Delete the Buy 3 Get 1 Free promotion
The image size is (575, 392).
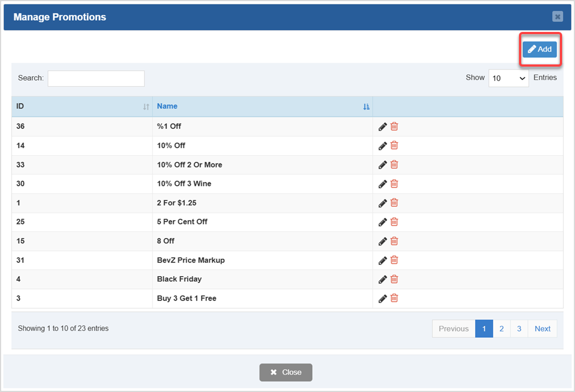(x=394, y=298)
